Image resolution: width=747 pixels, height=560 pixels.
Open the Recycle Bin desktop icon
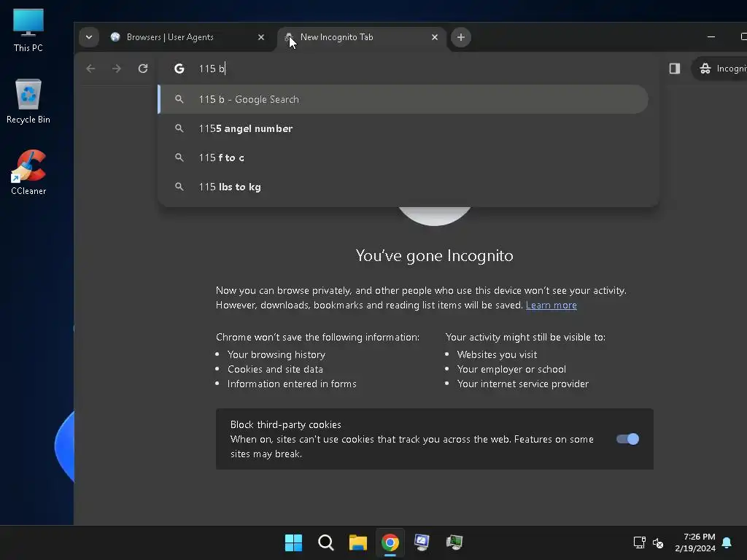(x=28, y=101)
